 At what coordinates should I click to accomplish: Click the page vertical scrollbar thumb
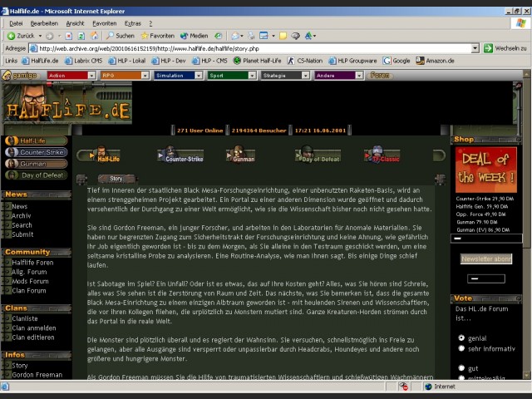click(526, 163)
